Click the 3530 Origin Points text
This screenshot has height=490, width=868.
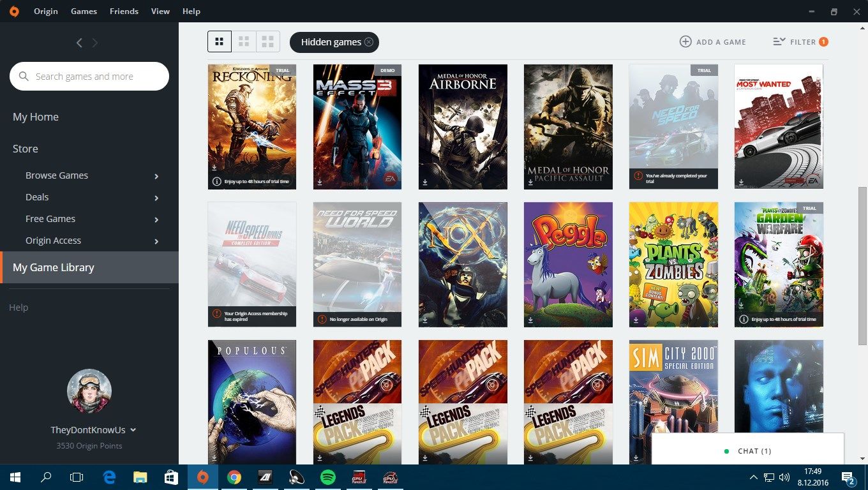click(x=89, y=446)
